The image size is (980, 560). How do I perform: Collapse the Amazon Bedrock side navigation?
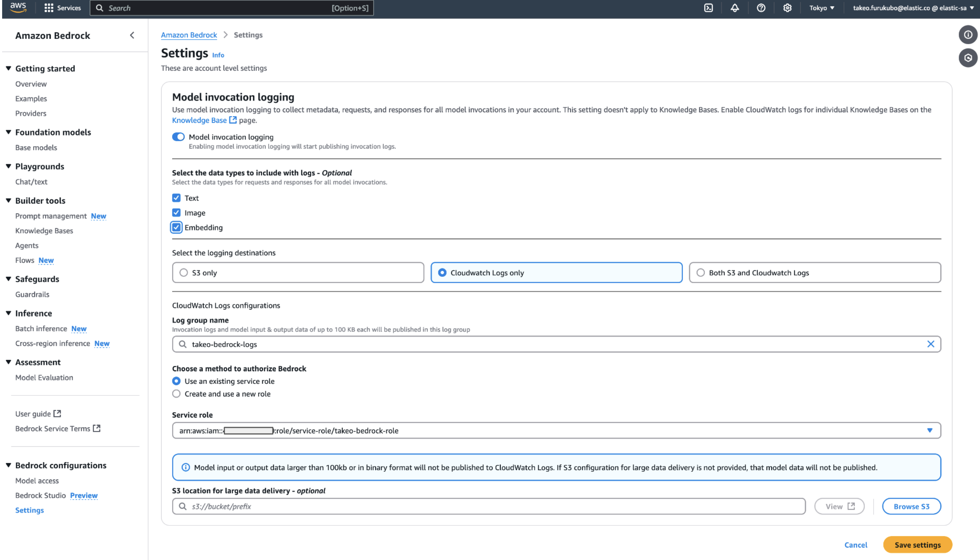[x=132, y=35]
